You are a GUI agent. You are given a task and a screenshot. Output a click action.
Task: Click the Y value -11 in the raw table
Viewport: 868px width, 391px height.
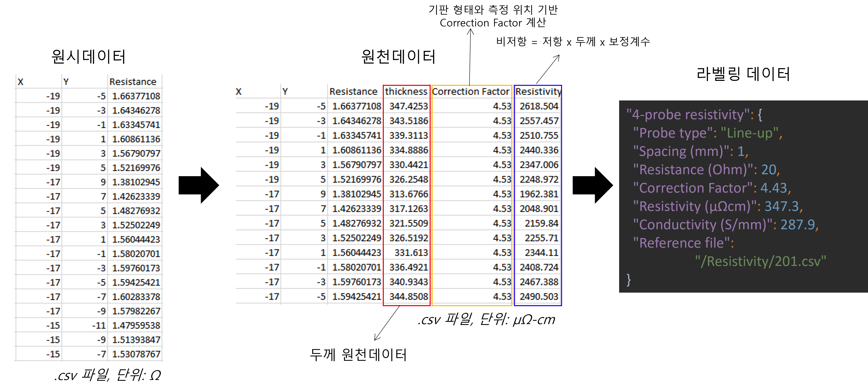tap(99, 326)
